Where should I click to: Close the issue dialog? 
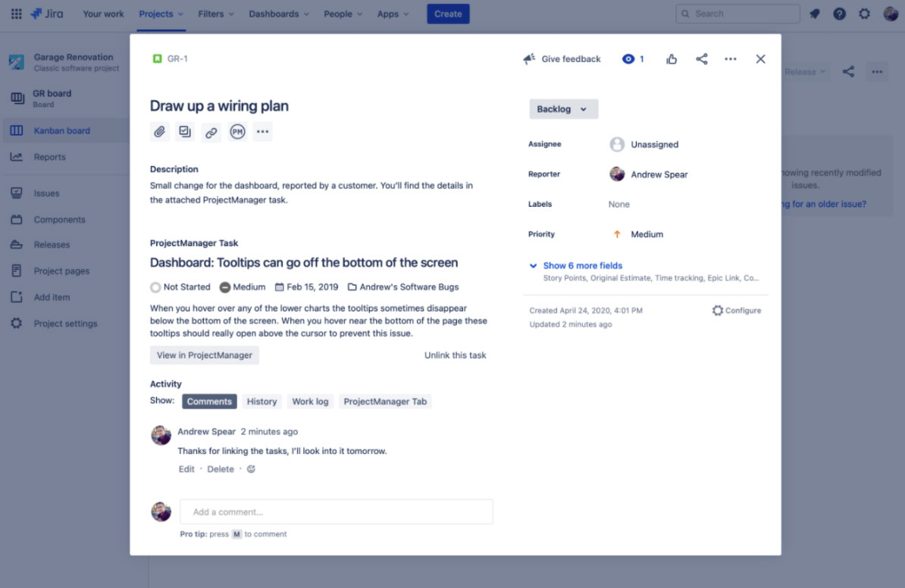(760, 59)
